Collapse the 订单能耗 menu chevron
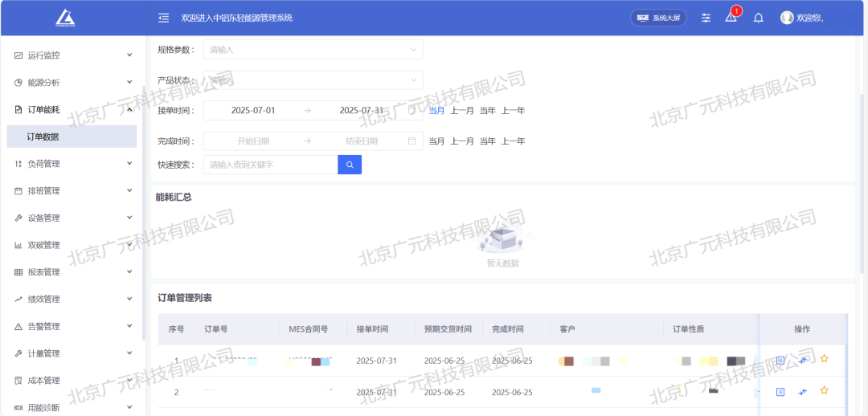Image resolution: width=868 pixels, height=416 pixels. [129, 109]
